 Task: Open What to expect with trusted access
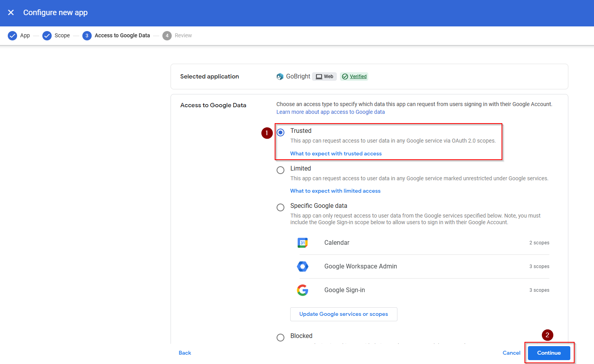pos(336,153)
